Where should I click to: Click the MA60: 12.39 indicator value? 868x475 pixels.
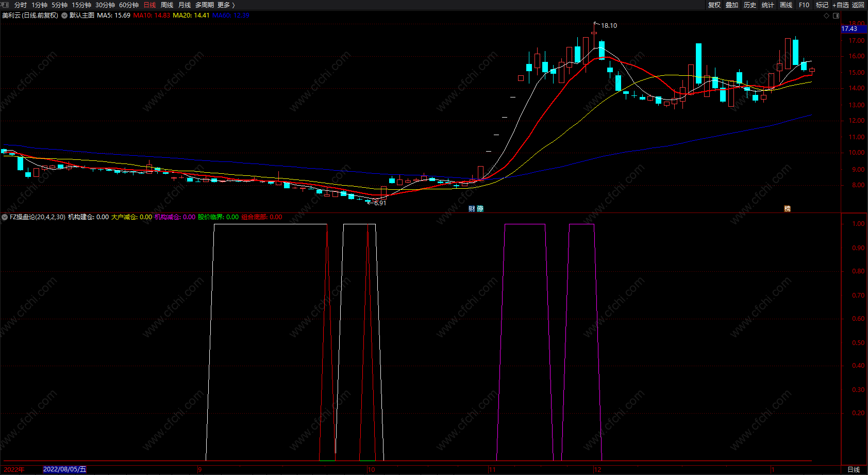pos(231,15)
